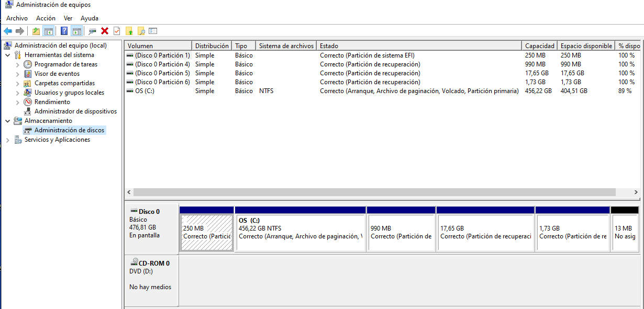
Task: Click the folder with magnifier toolbar icon
Action: (x=141, y=31)
